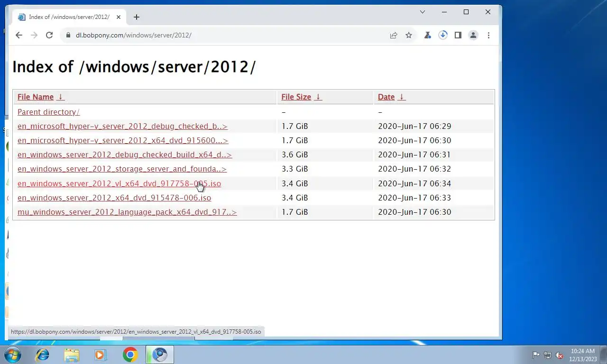The height and width of the screenshot is (364, 607).
Task: Open the clock showing 10:24 AM
Action: [582, 355]
